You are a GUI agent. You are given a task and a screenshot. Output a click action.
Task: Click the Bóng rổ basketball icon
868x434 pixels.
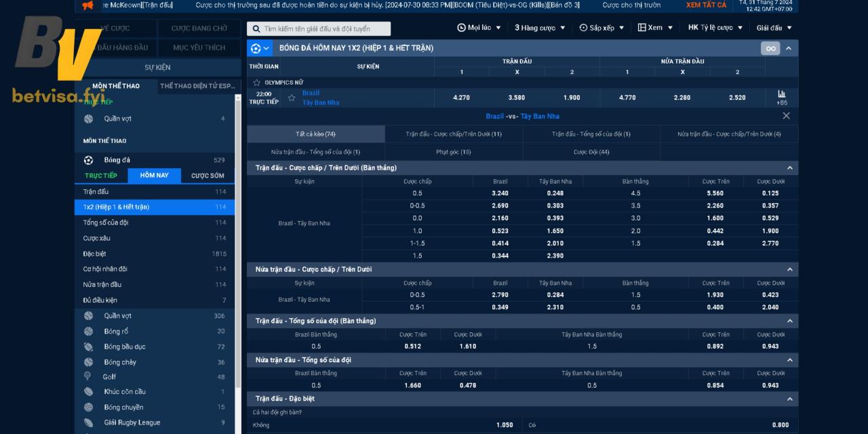88,332
